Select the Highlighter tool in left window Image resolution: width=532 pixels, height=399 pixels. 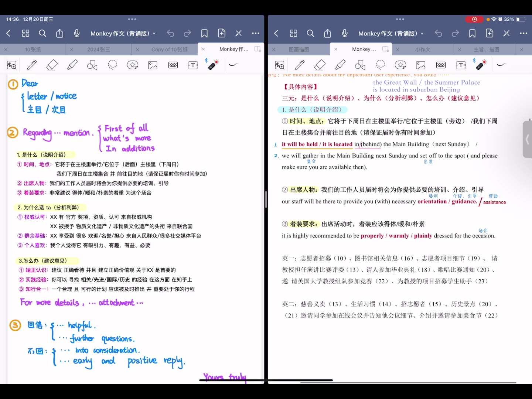pyautogui.click(x=72, y=65)
